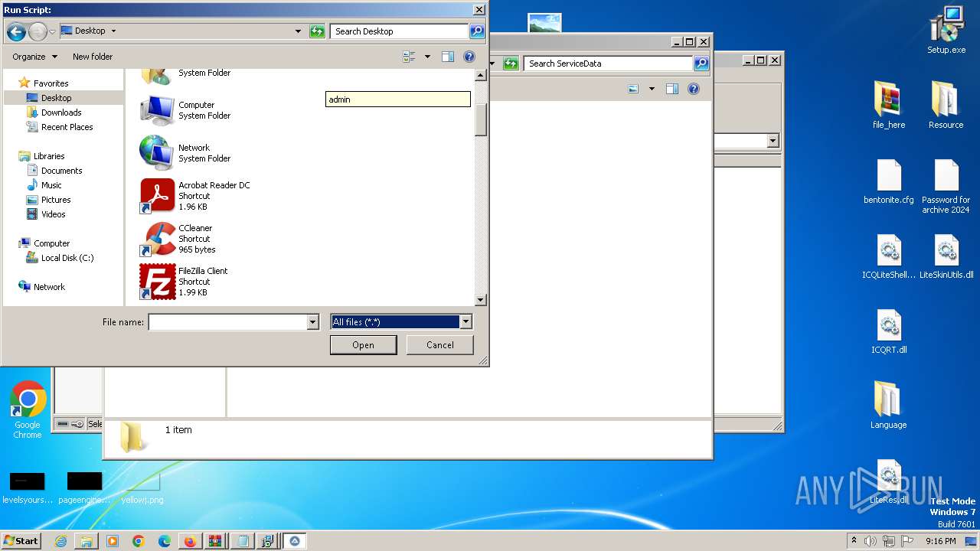Click the refresh icon in the ServiceData window
The height and width of the screenshot is (551, 980).
click(x=511, y=64)
